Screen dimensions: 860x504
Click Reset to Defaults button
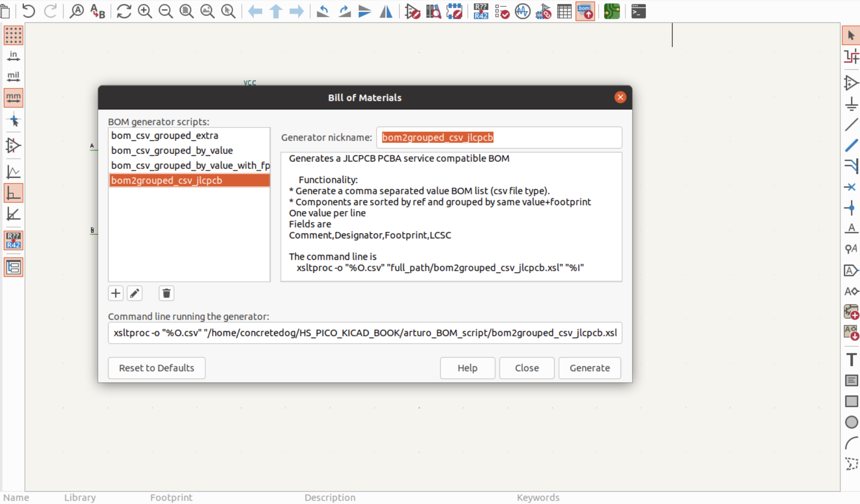click(156, 368)
